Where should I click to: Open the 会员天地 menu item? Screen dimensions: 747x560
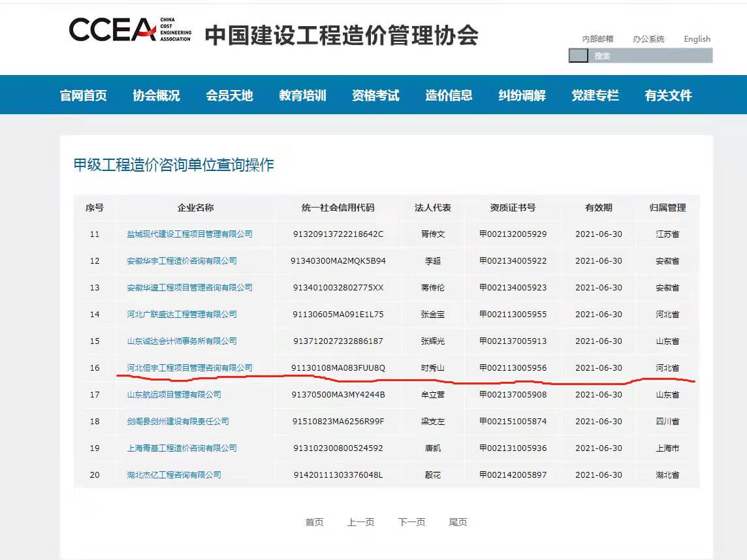click(x=229, y=95)
